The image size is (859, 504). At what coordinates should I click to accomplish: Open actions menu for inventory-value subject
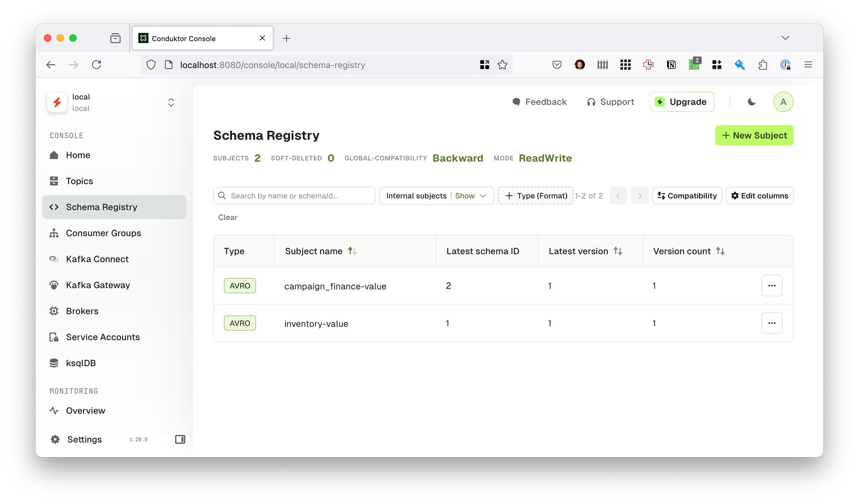click(772, 323)
